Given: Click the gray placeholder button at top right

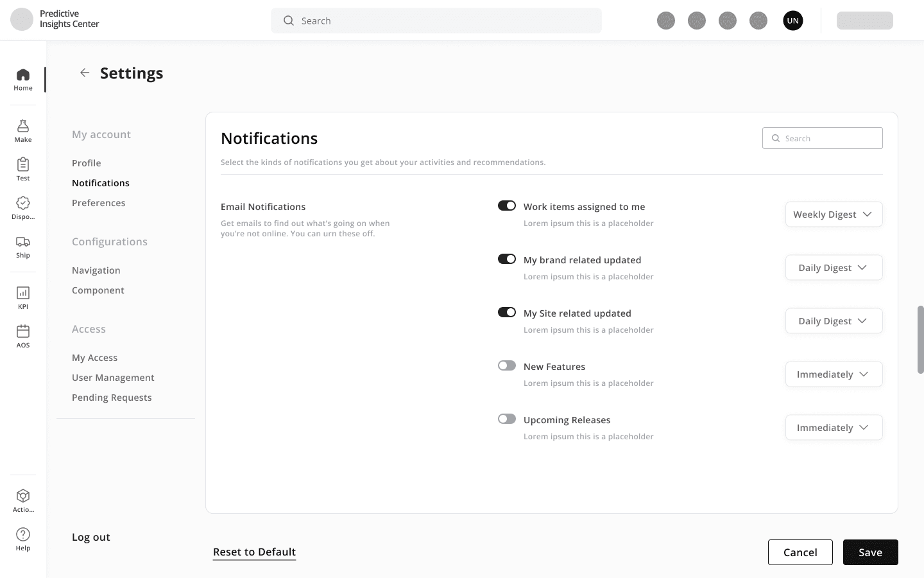Looking at the screenshot, I should pyautogui.click(x=865, y=21).
